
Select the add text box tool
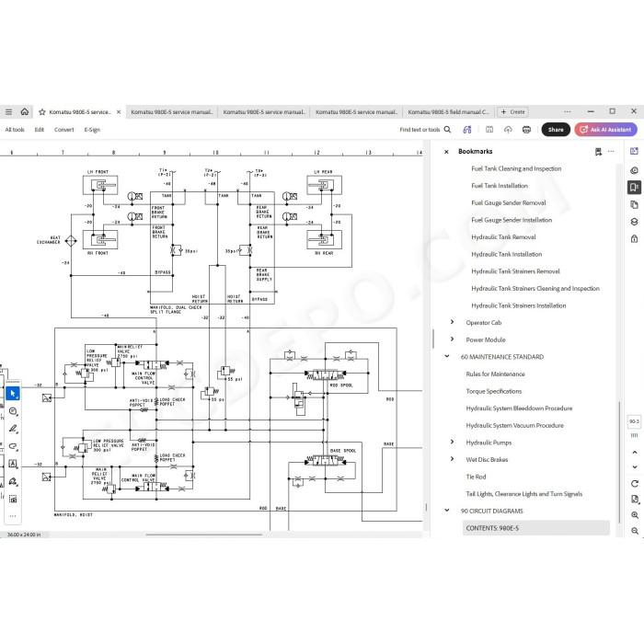(x=13, y=464)
